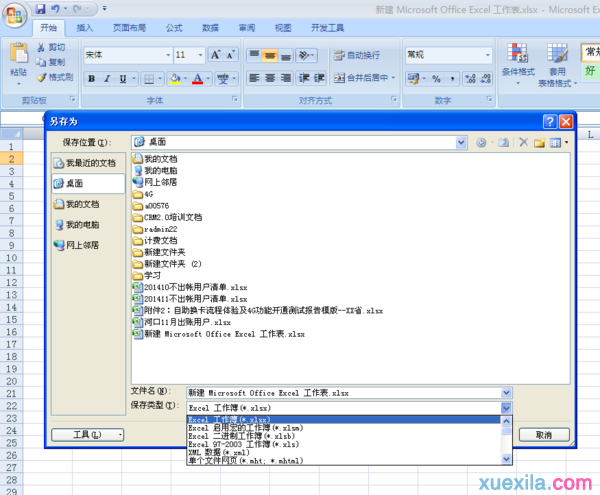600x495 pixels.
Task: Open the 学习 folder in file list
Action: click(x=147, y=275)
